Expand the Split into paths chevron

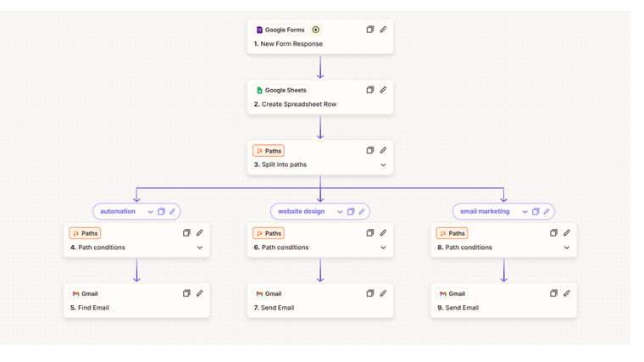(x=383, y=165)
